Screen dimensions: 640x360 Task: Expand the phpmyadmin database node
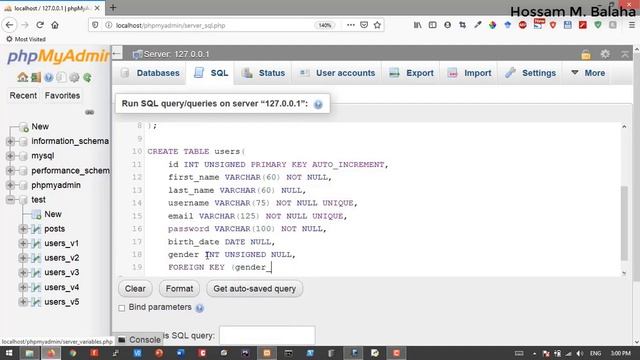click(x=10, y=185)
